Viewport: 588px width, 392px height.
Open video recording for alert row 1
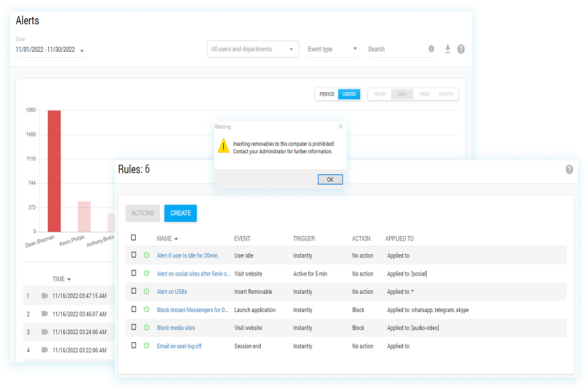pos(44,296)
